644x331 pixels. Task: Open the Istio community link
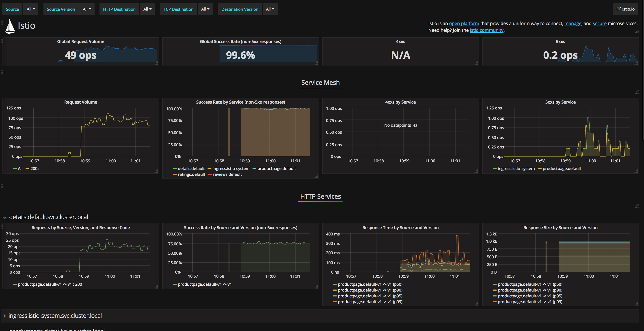coord(486,30)
